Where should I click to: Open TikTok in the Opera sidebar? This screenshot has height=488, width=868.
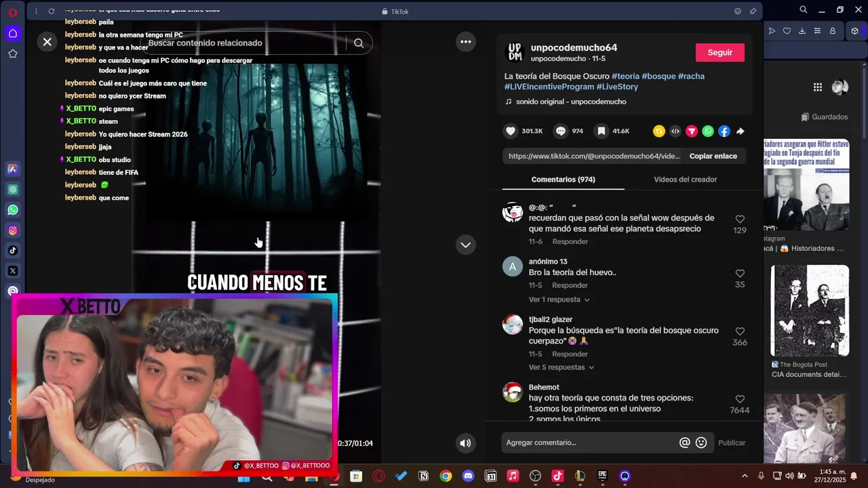[13, 251]
